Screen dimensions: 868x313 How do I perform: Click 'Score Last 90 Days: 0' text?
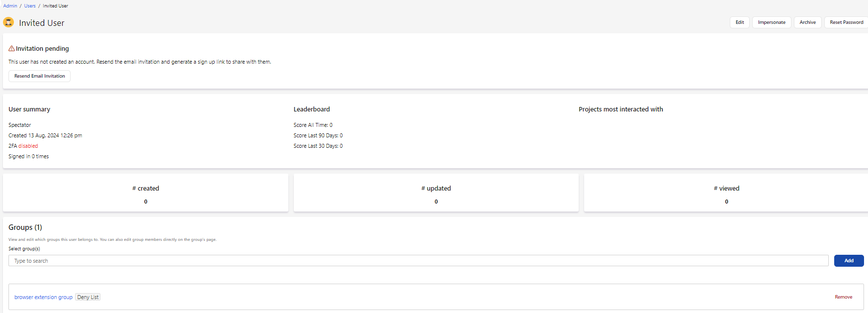click(318, 135)
